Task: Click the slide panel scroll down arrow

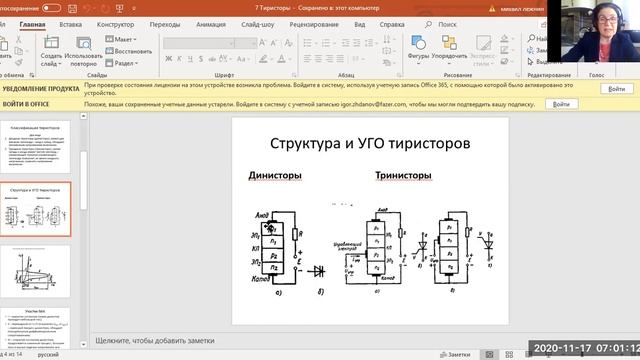Action: point(83,344)
